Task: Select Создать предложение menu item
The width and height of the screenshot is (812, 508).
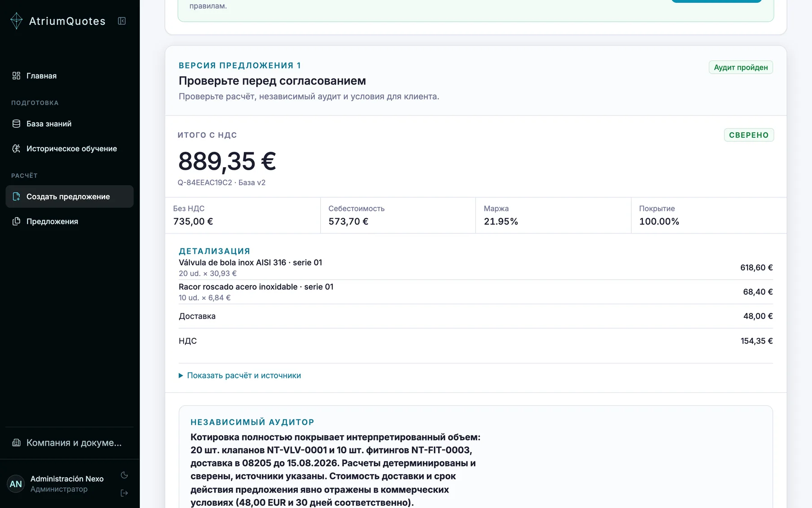Action: pyautogui.click(x=69, y=196)
